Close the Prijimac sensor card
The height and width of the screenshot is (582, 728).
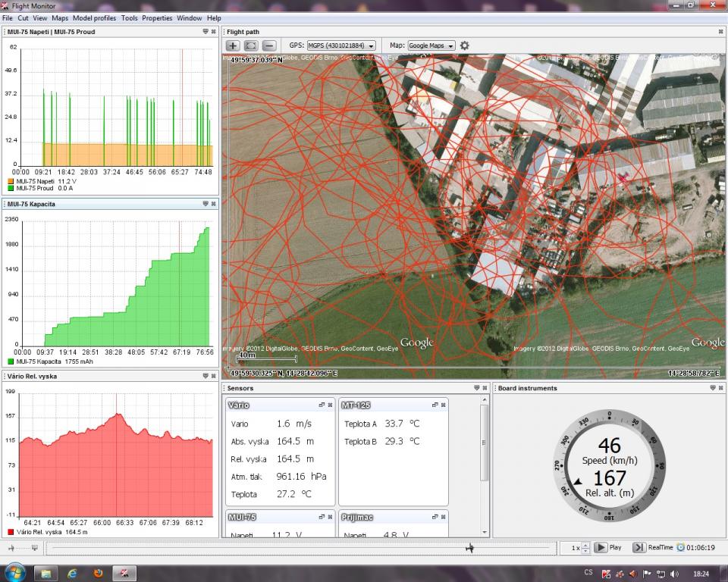point(442,517)
